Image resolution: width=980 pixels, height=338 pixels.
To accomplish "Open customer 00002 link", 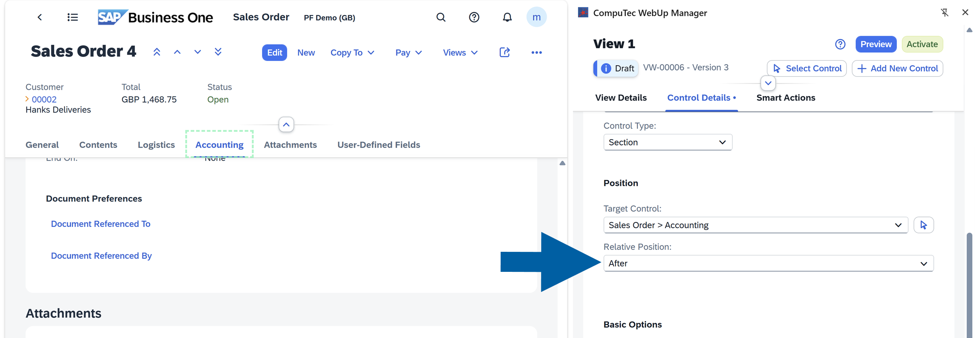I will click(44, 99).
